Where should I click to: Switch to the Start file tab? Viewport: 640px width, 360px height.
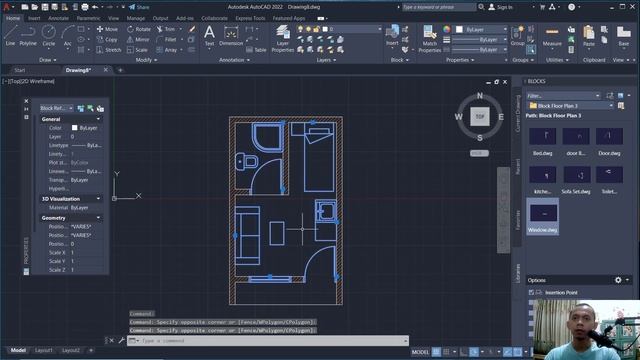click(20, 70)
